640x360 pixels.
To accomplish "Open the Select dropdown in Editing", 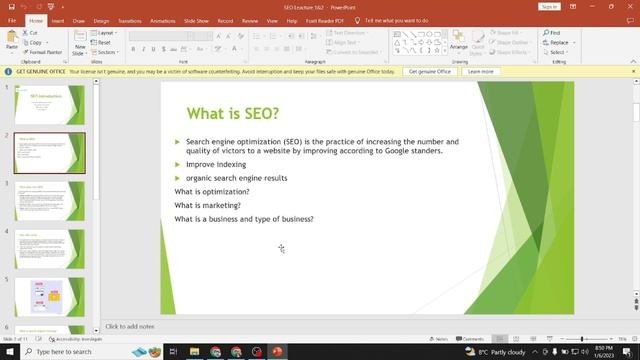I will pyautogui.click(x=556, y=52).
